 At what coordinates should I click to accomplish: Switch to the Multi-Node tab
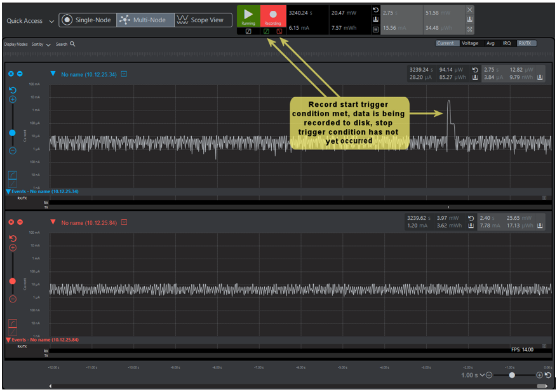(x=145, y=20)
